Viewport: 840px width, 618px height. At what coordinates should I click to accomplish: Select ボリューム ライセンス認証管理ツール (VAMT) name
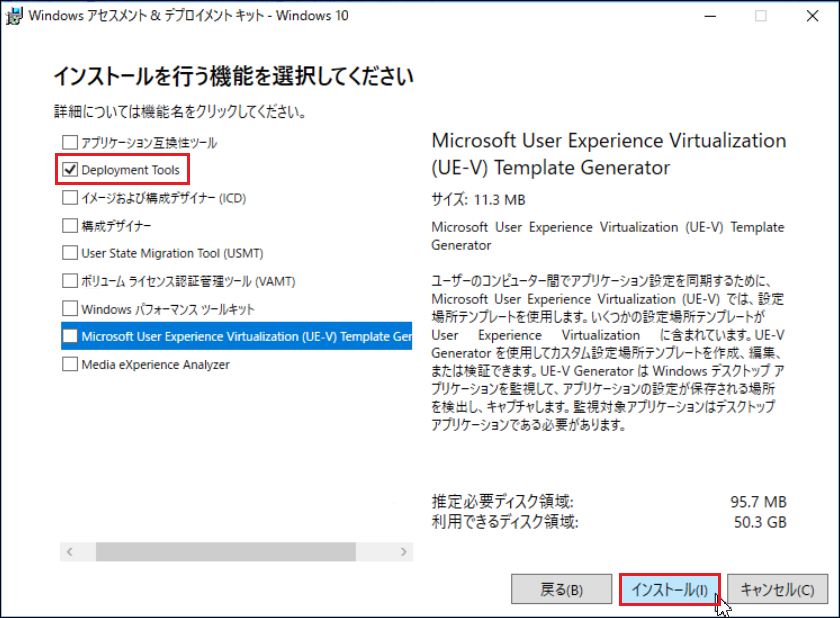click(x=188, y=281)
